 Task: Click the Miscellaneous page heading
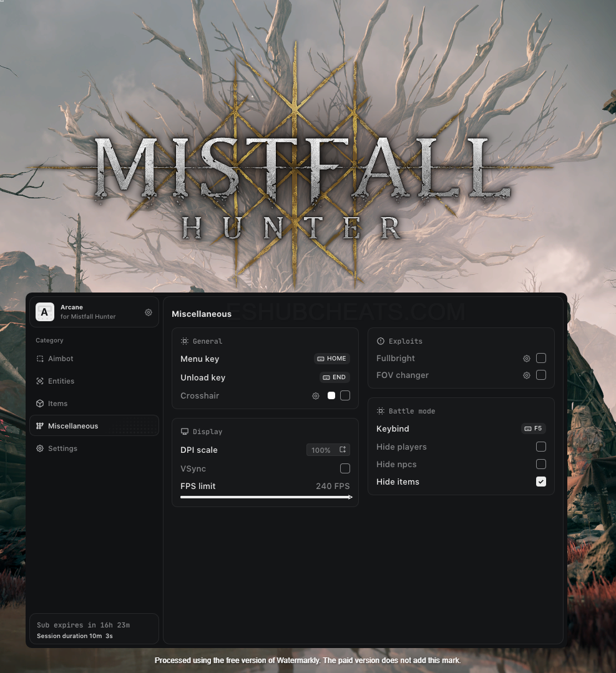(202, 314)
